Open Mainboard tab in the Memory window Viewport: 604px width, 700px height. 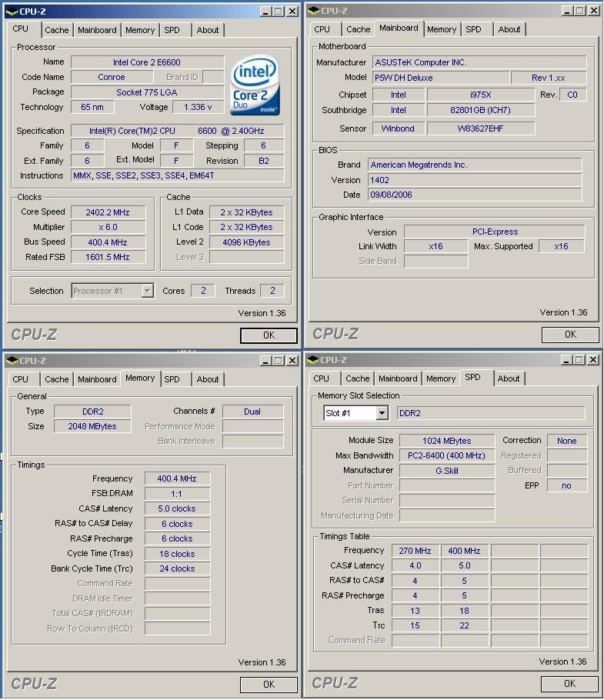pyautogui.click(x=97, y=379)
